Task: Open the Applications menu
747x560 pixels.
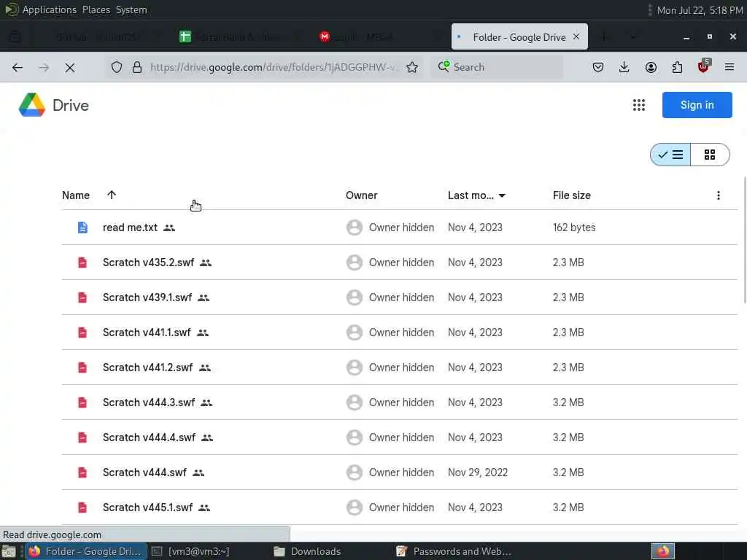Action: coord(50,9)
